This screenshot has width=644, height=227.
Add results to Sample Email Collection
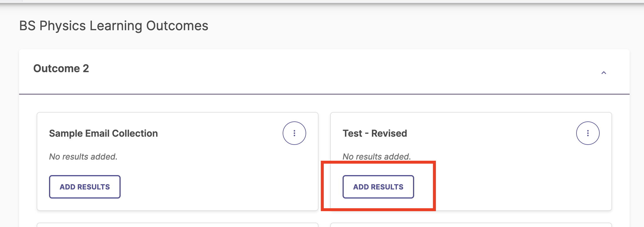point(85,187)
